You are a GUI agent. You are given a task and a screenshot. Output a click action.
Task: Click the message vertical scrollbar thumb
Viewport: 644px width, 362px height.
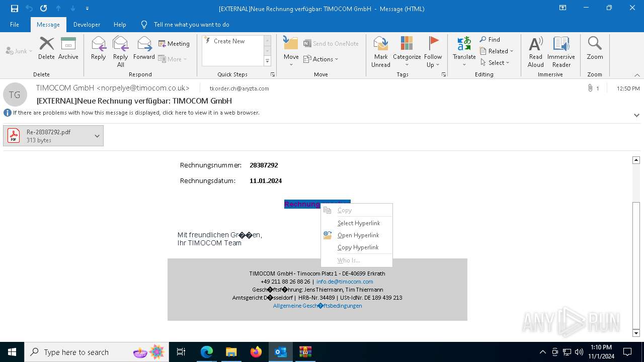(636, 265)
